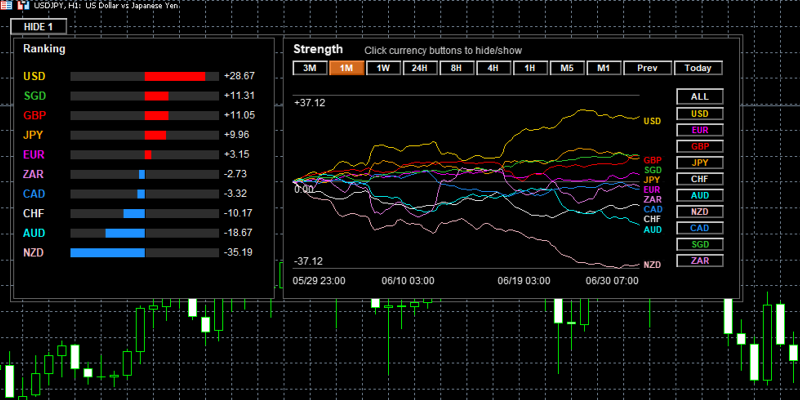Screen dimensions: 800x400
Task: Select the 3M timeframe tab
Action: pyautogui.click(x=310, y=68)
